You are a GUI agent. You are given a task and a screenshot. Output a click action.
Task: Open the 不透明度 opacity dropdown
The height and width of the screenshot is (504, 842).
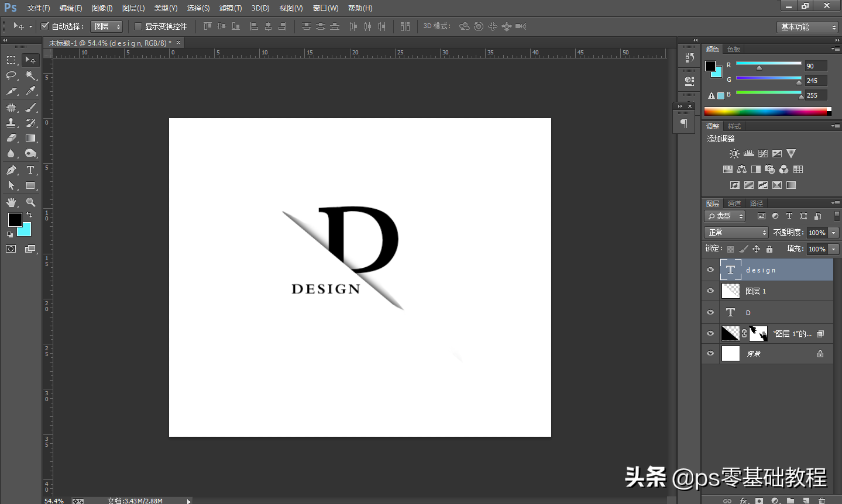coord(834,232)
